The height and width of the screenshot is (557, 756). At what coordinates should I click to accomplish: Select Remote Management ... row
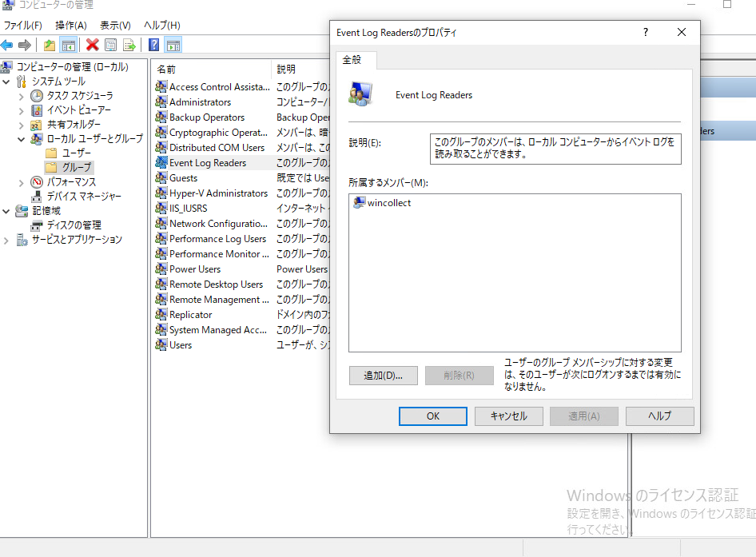tap(241, 300)
